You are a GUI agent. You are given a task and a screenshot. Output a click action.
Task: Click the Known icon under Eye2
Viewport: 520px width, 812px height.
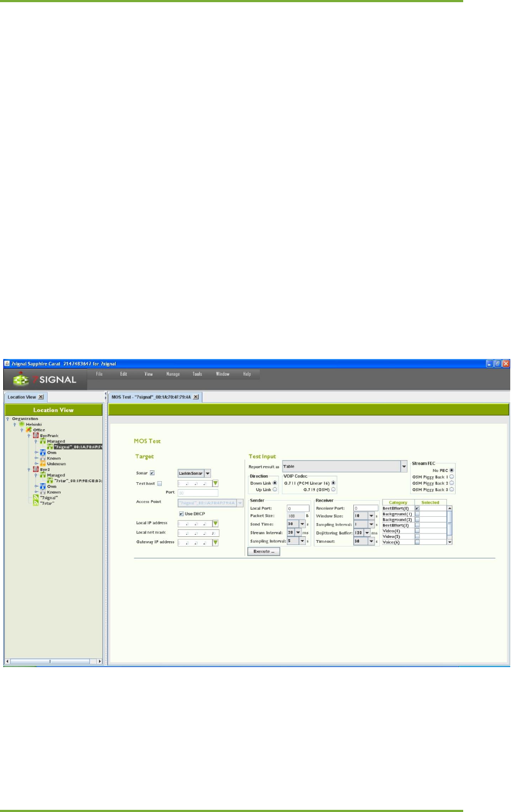tap(43, 492)
